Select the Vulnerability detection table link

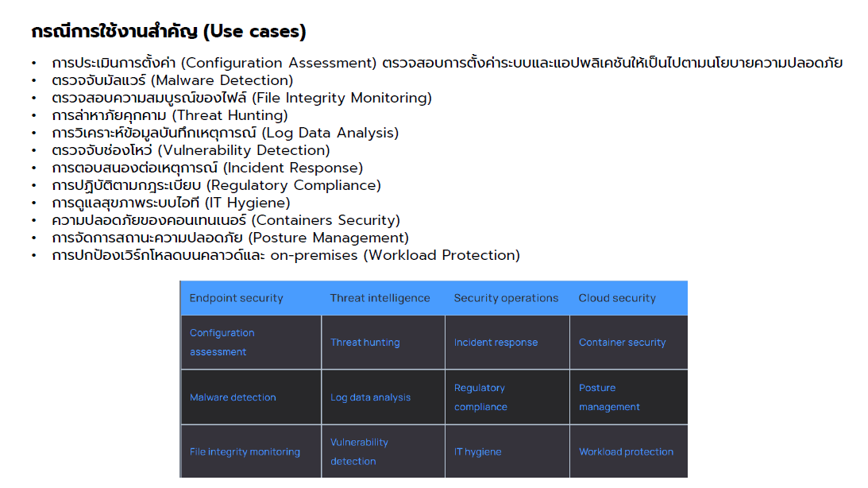[x=359, y=451]
